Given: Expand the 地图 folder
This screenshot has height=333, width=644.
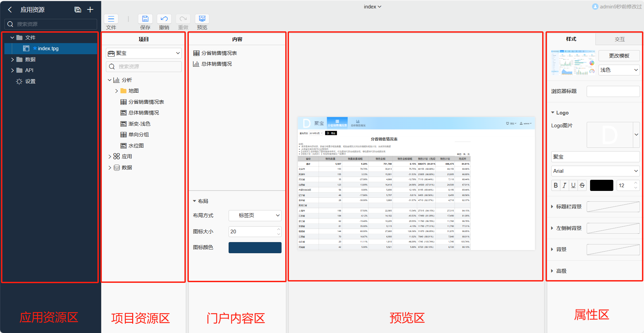Looking at the screenshot, I should coord(117,91).
